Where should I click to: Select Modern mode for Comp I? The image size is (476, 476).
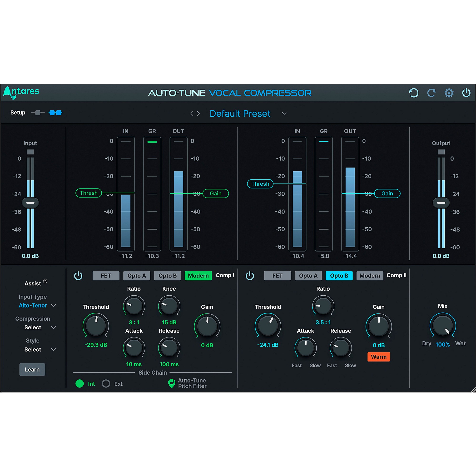(198, 276)
